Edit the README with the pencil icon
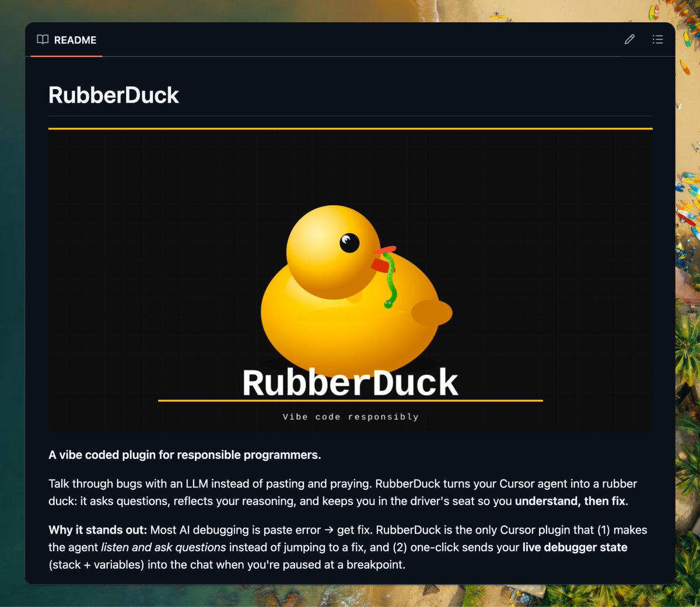700x607 pixels. click(629, 40)
